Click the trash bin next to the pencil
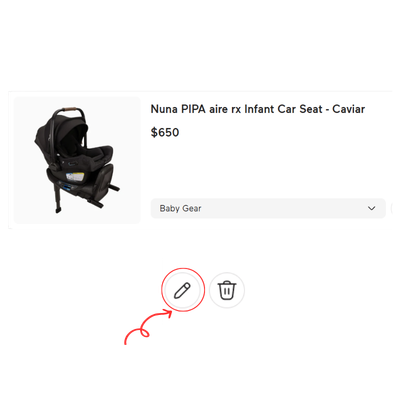This screenshot has width=400, height=400. [227, 290]
